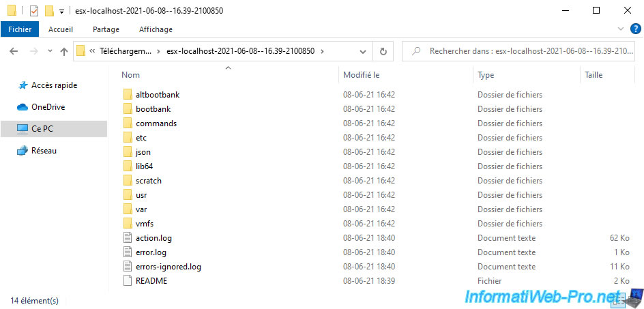Click the README file icon
This screenshot has height=309, width=644.
click(128, 281)
